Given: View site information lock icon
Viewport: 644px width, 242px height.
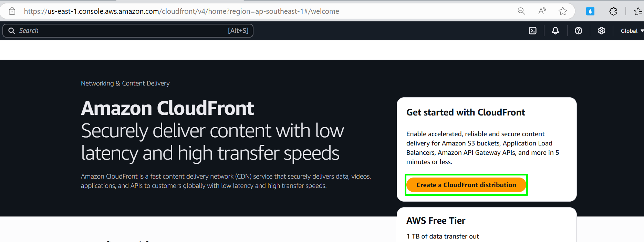Looking at the screenshot, I should 12,11.
